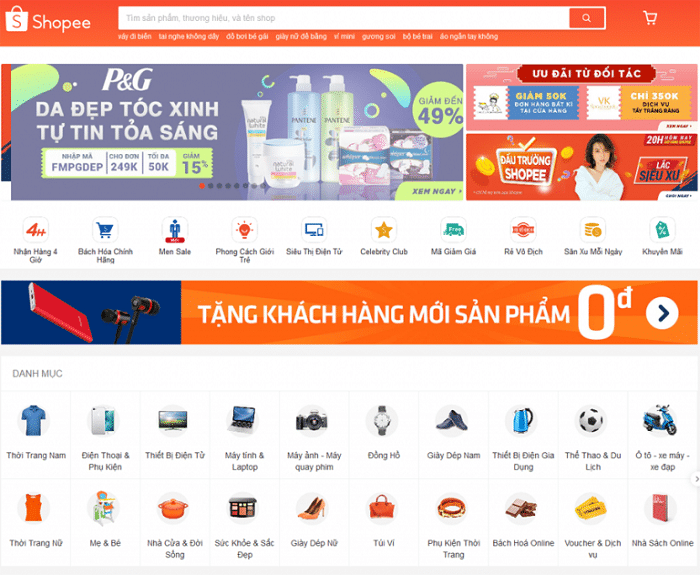Open Đấu Trường Shopee promo banner

tap(581, 167)
